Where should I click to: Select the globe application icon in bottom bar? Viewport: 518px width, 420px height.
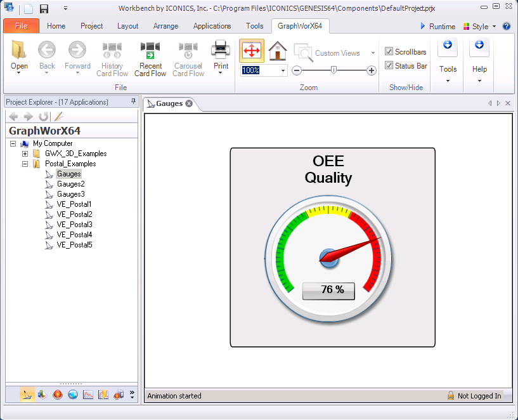pos(73,395)
